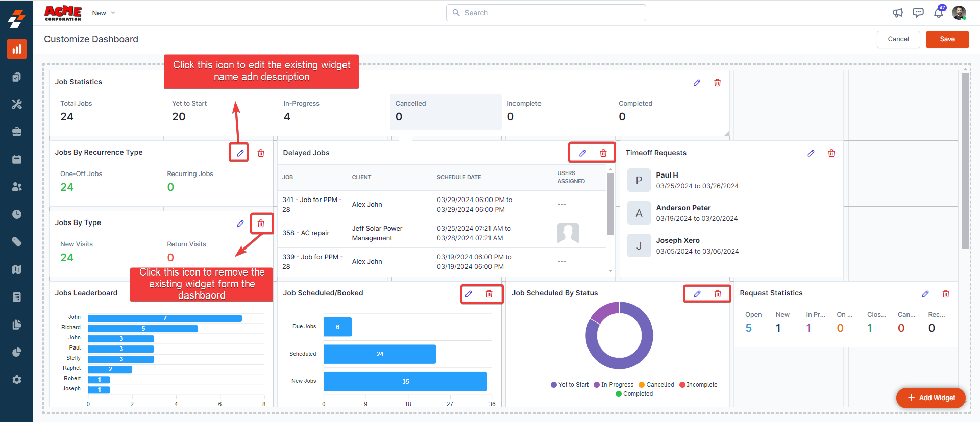Remove the Delayed Jobs widget
This screenshot has width=980, height=422.
[x=603, y=153]
